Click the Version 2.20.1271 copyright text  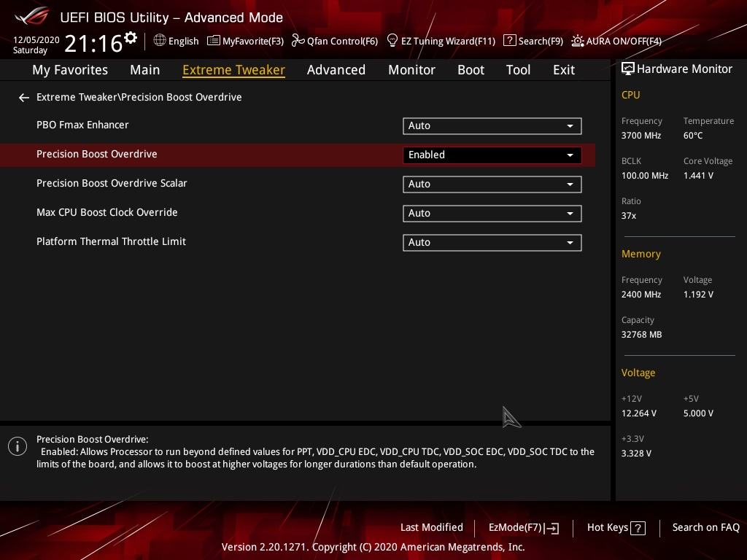(373, 547)
